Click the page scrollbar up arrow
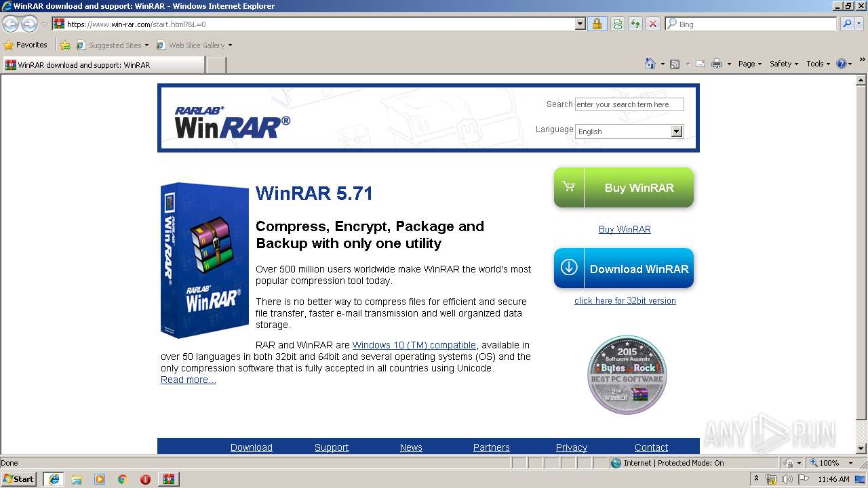The height and width of the screenshot is (488, 868). [861, 80]
